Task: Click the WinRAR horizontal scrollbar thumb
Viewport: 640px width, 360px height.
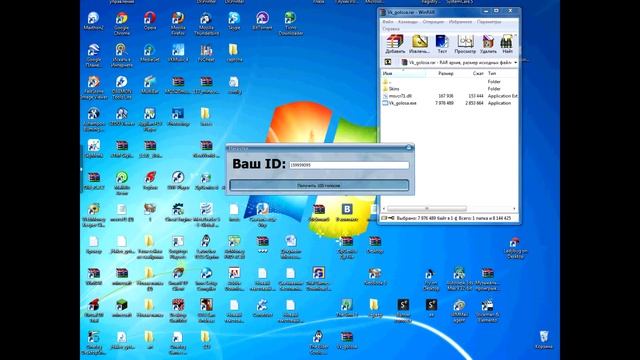Action: pyautogui.click(x=427, y=209)
